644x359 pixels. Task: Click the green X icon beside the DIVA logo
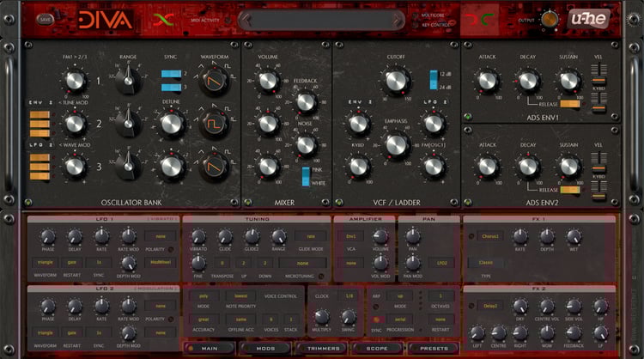pyautogui.click(x=163, y=20)
